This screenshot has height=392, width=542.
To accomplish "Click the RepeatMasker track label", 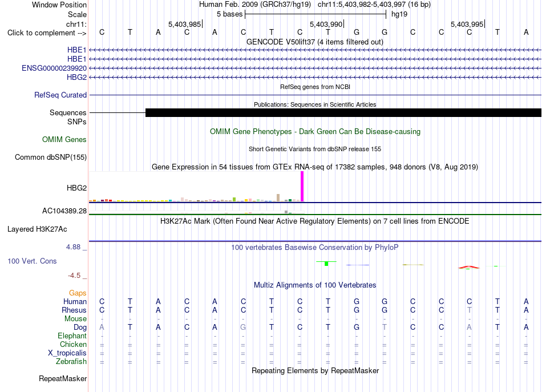I will tap(63, 379).
